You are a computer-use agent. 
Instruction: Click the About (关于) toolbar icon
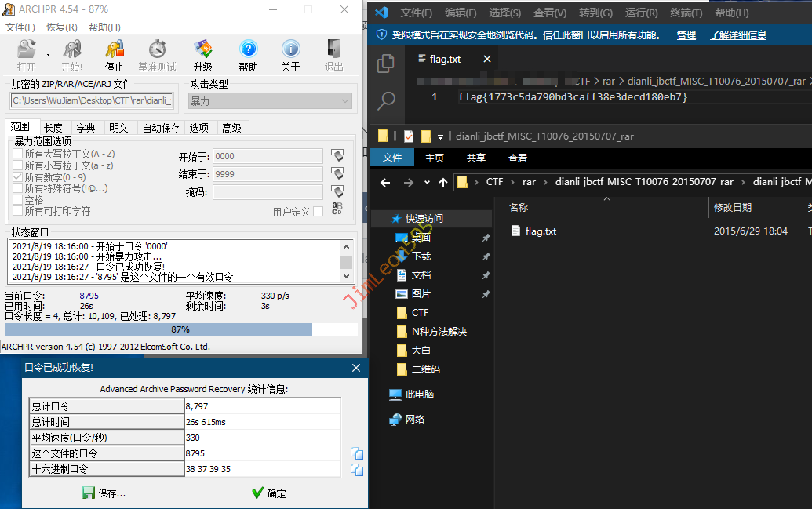290,55
